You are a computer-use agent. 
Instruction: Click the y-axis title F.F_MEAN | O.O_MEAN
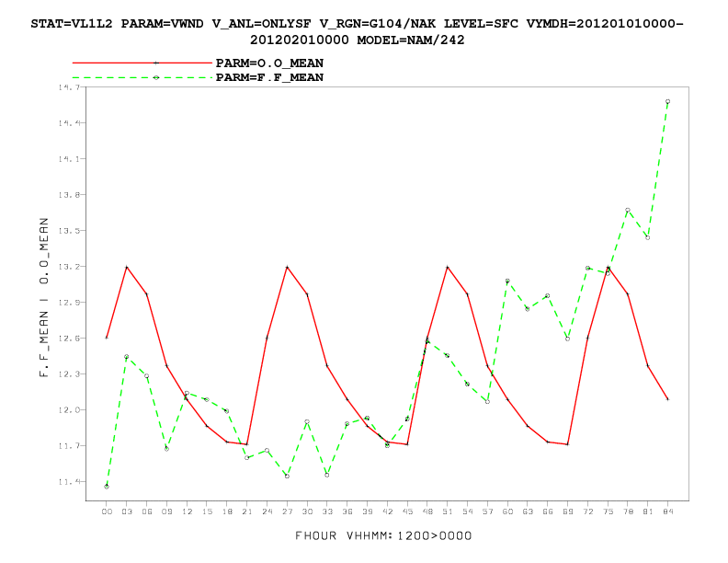[43, 297]
